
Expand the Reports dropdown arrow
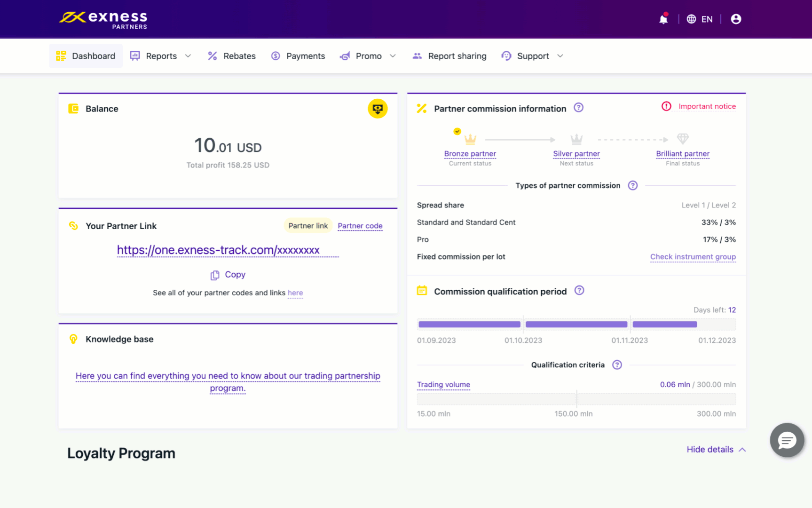pos(188,56)
